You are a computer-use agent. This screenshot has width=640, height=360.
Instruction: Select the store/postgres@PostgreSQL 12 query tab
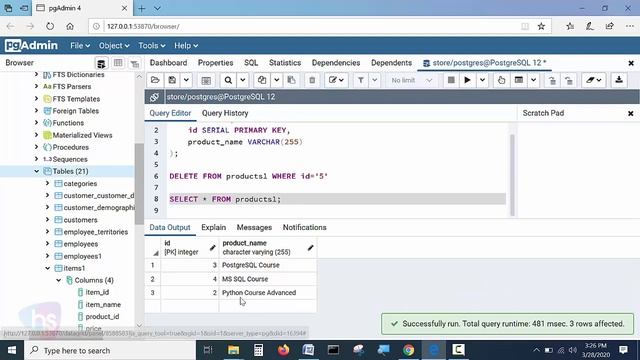(484, 63)
